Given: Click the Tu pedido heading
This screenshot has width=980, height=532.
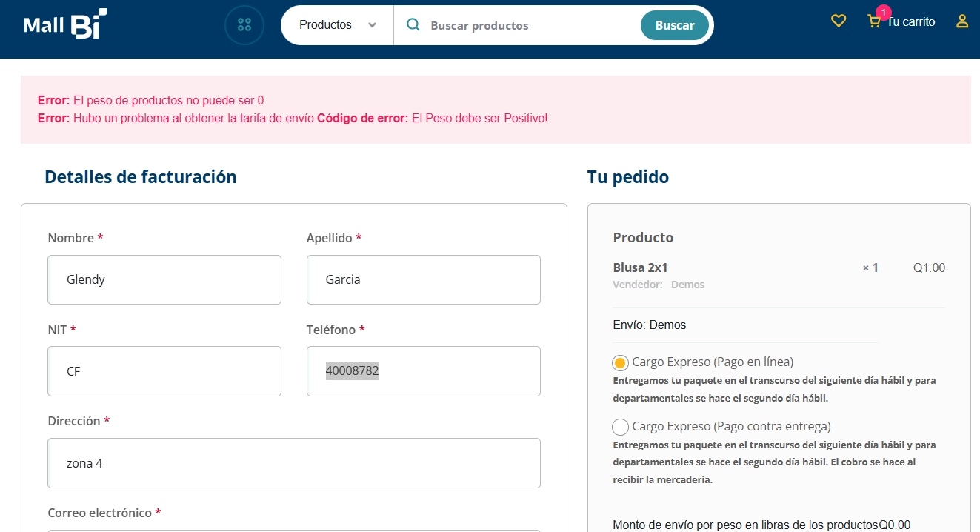Looking at the screenshot, I should (628, 176).
